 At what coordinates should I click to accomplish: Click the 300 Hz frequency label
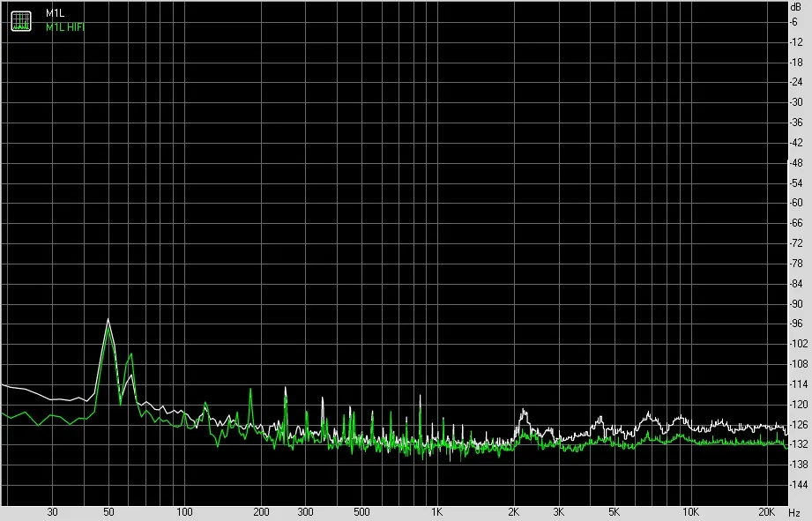[x=306, y=512]
